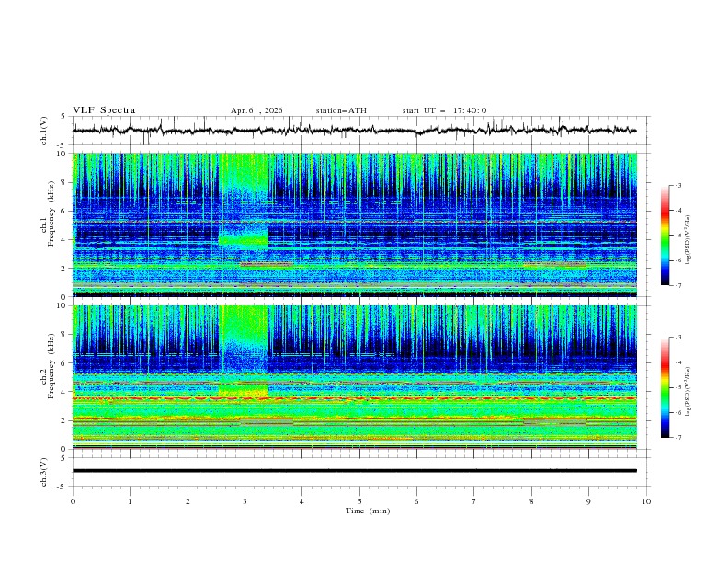Image resolution: width=728 pixels, height=563 pixels.
Task: Click the upper colorbar 'log(PSD)(V²/Hz)' label
Action: pyautogui.click(x=688, y=240)
